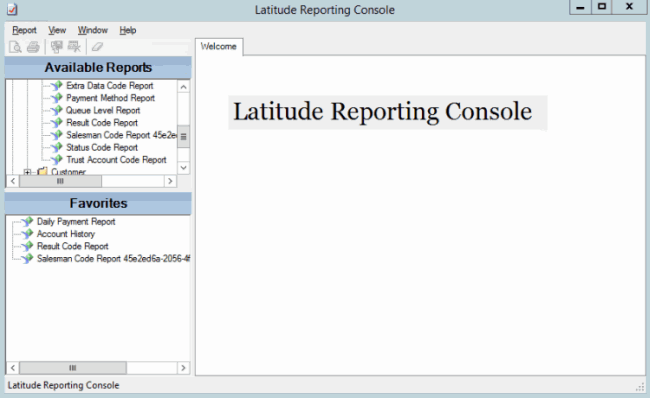Select Result Code Report in Favorites
Screen dimensions: 650x398
coord(73,246)
